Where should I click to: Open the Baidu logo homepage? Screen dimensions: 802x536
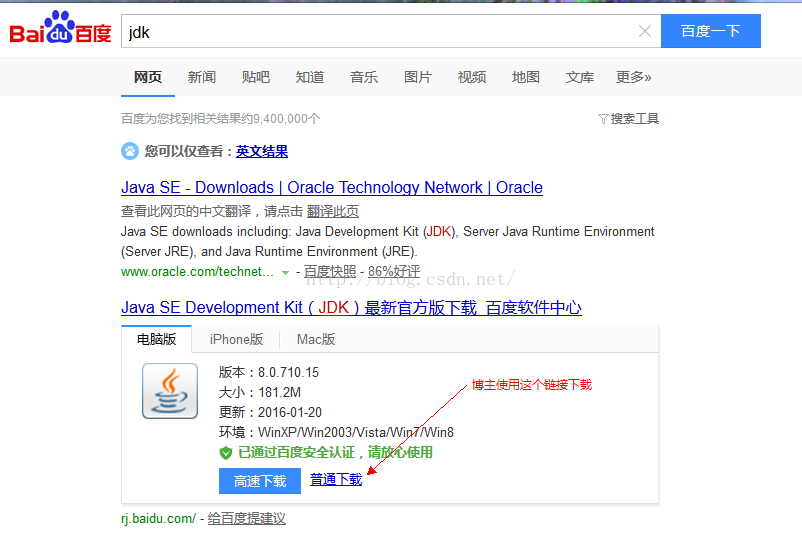[60, 28]
